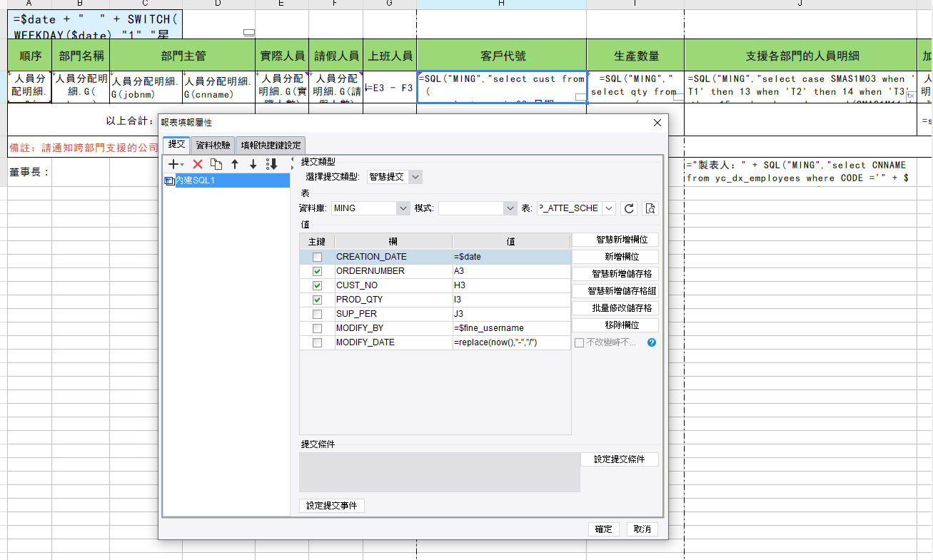Toggle primary key checkbox for MODIFY_DATE
This screenshot has width=933, height=560.
click(x=317, y=342)
